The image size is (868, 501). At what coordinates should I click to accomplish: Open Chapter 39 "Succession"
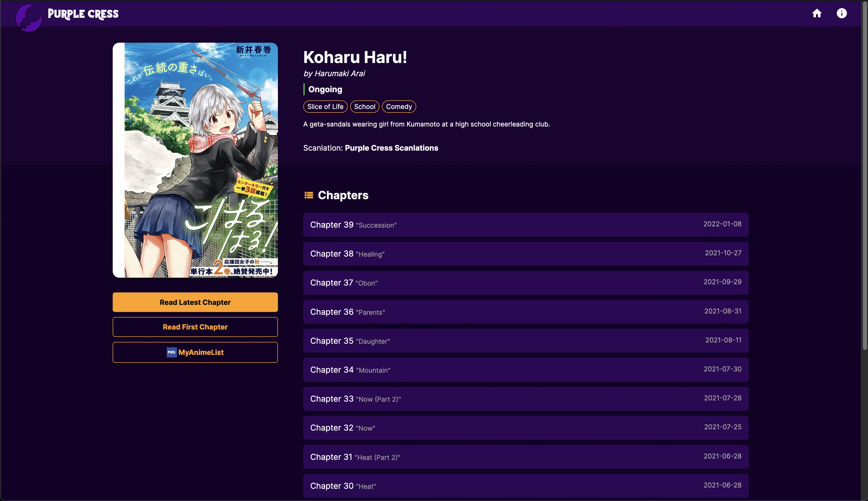[525, 225]
